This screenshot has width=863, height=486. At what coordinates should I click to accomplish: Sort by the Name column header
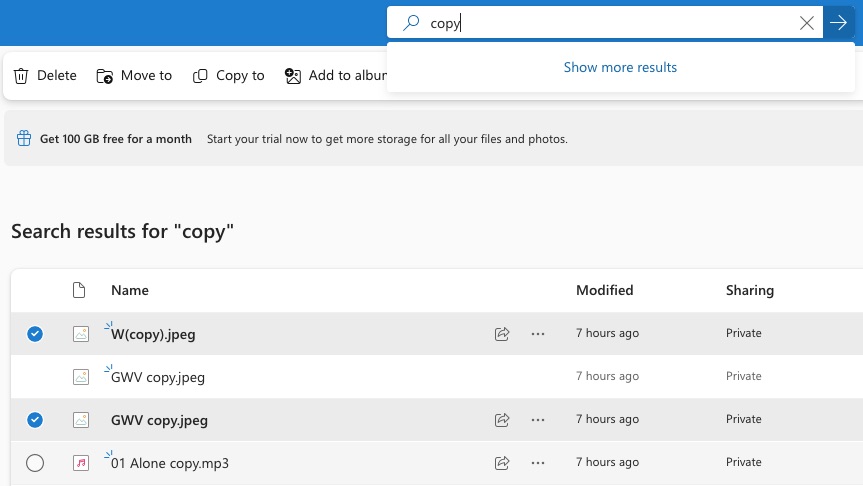coord(130,290)
